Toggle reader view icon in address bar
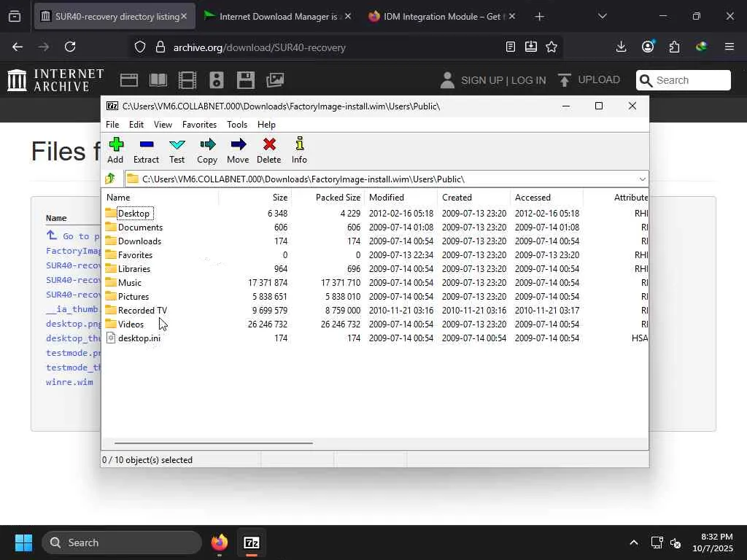 (510, 47)
